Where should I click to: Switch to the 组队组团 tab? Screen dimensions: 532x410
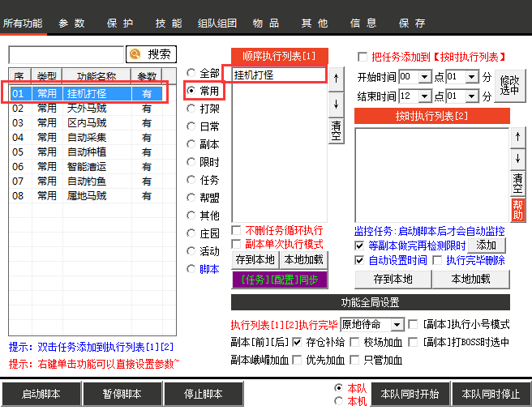(217, 23)
